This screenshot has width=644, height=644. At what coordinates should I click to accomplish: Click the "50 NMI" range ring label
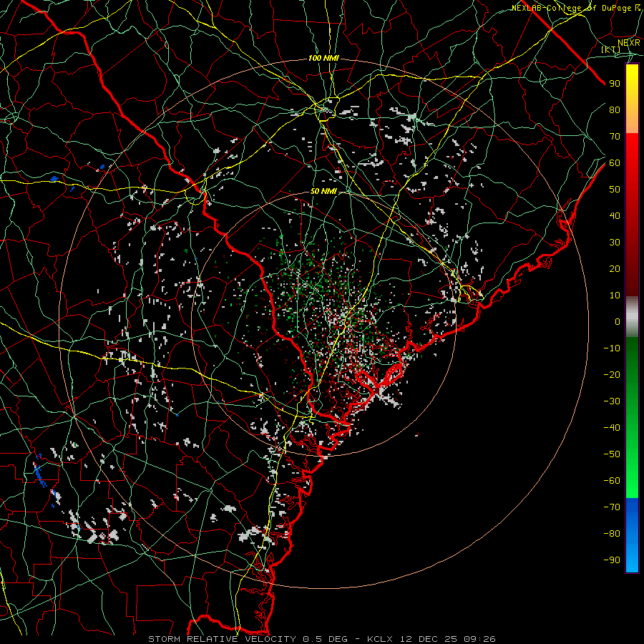(x=323, y=191)
